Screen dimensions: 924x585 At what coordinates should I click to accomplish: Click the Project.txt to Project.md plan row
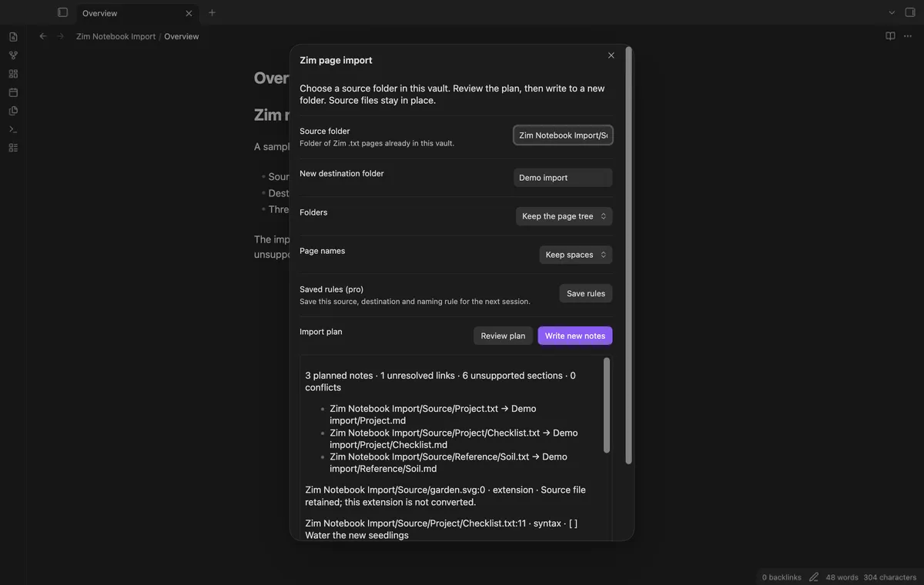click(x=433, y=414)
